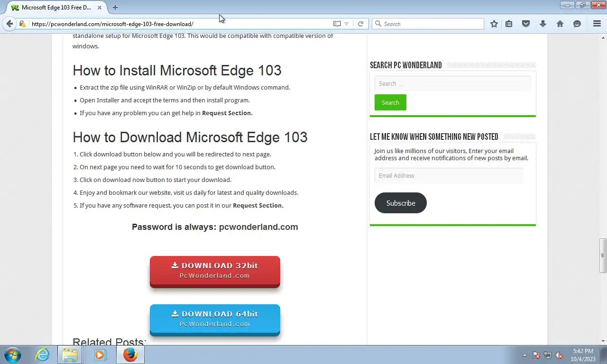The width and height of the screenshot is (607, 364).
Task: Click the Email Address field
Action: click(449, 175)
